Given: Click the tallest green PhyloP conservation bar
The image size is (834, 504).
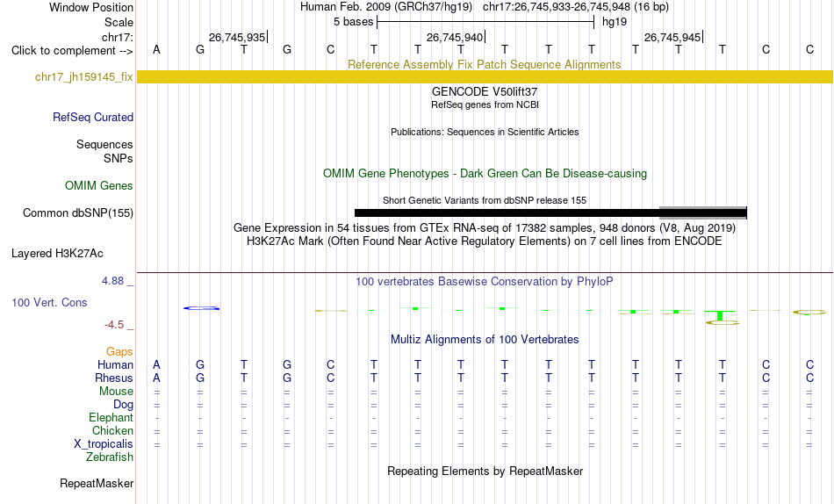Looking at the screenshot, I should [x=720, y=315].
